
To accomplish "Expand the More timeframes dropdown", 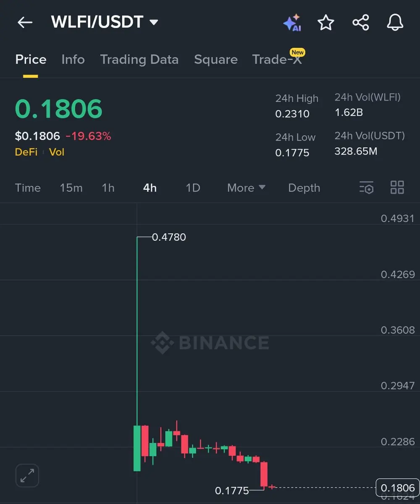I will pos(246,188).
